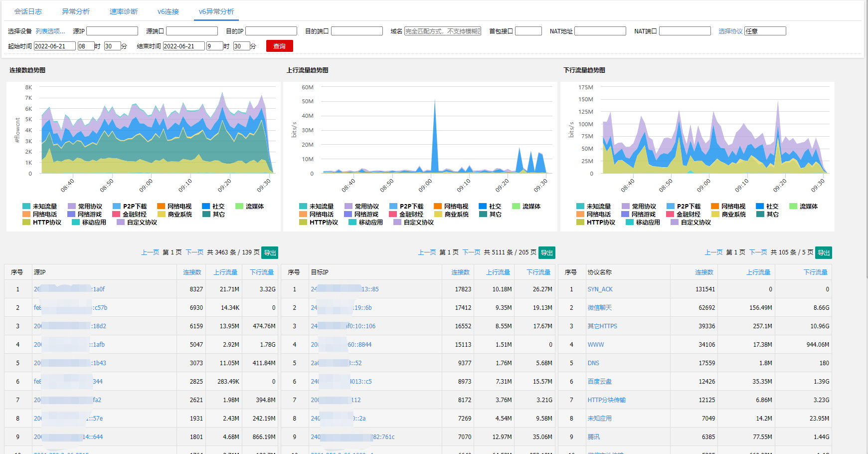
Task: Toggle 常用协议 in 连接数趋势图 legend
Action: [x=85, y=206]
